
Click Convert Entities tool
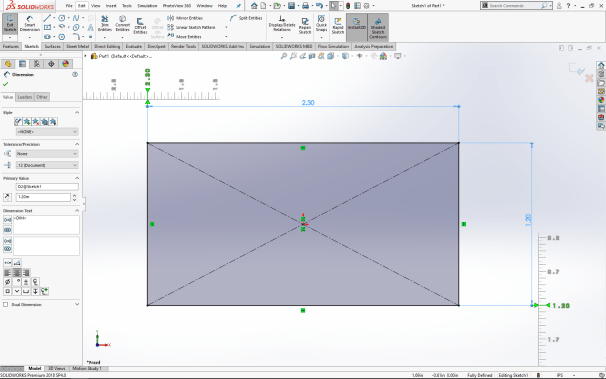coord(123,24)
